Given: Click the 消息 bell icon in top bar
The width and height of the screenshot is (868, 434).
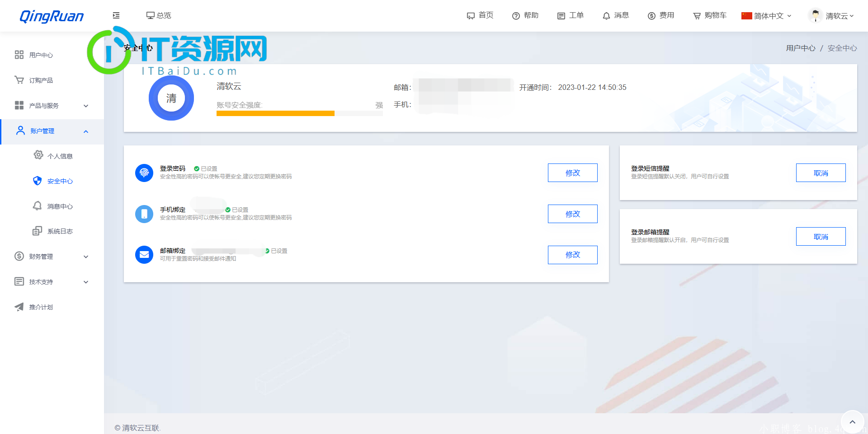Looking at the screenshot, I should (x=606, y=16).
